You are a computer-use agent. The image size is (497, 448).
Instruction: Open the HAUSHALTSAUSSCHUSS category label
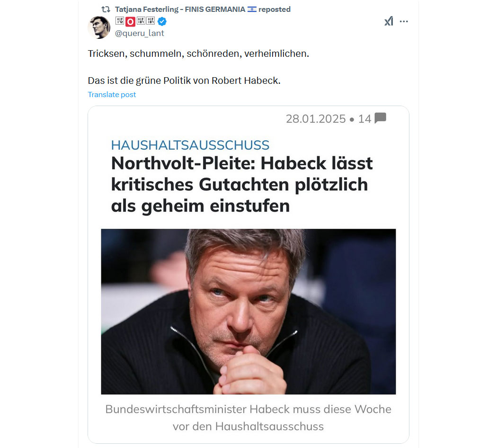(190, 145)
